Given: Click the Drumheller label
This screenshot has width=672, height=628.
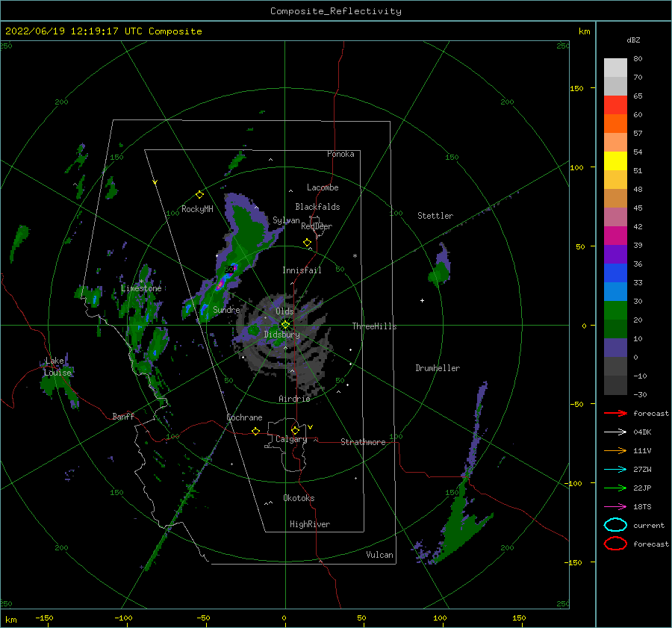Looking at the screenshot, I should coord(438,368).
